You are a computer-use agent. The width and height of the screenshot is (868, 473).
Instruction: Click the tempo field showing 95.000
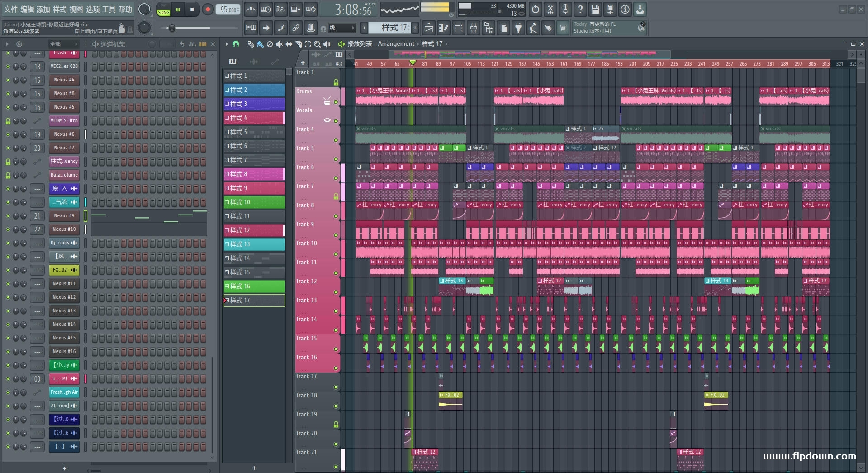coord(228,10)
